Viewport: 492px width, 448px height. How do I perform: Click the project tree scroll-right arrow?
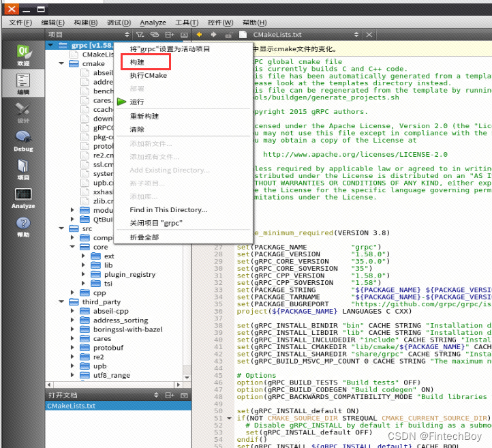coord(179,385)
